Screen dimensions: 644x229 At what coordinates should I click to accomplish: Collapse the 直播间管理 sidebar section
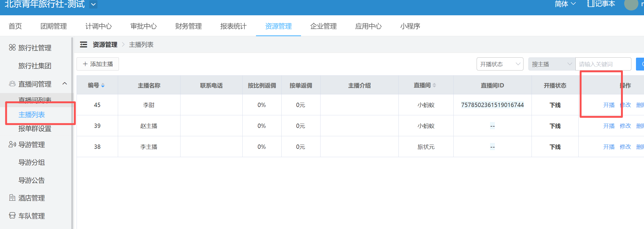pos(65,84)
